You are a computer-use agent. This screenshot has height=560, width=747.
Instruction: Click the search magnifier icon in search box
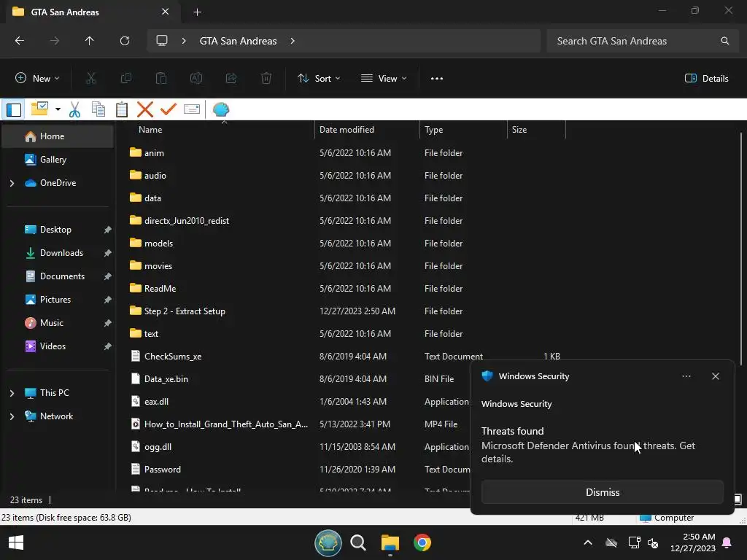724,41
